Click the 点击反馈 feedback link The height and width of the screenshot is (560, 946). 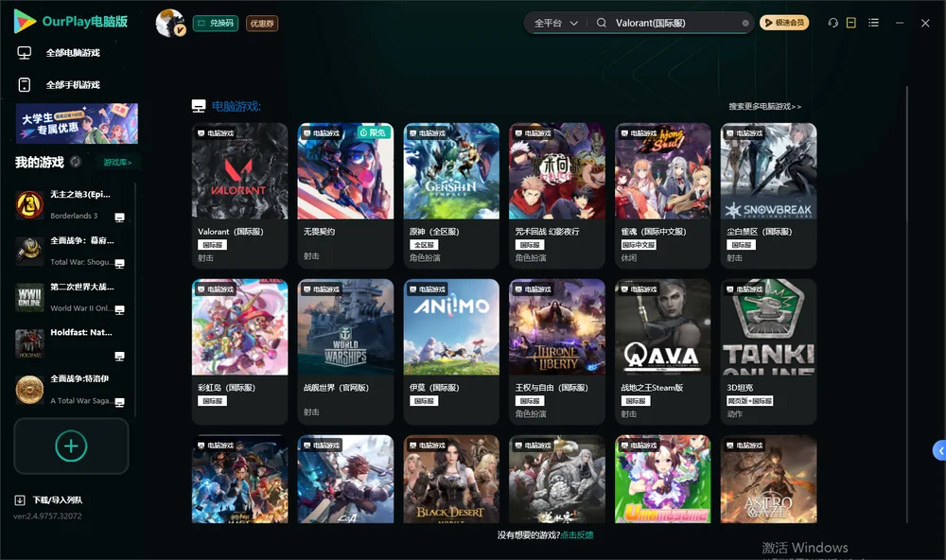(x=577, y=534)
